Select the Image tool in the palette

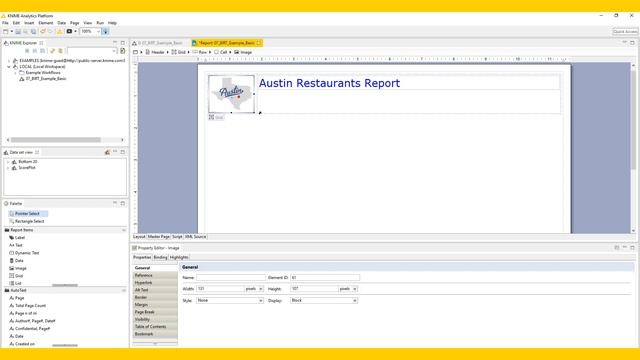coord(18,268)
